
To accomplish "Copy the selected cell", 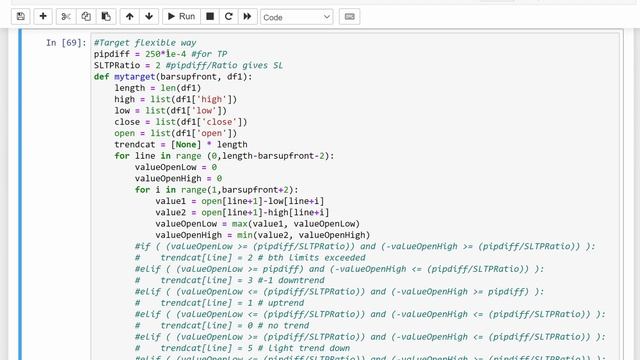I will (86, 17).
